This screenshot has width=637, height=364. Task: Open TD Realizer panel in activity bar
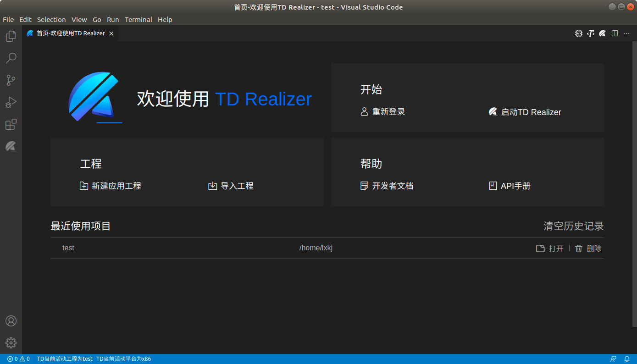pos(11,147)
